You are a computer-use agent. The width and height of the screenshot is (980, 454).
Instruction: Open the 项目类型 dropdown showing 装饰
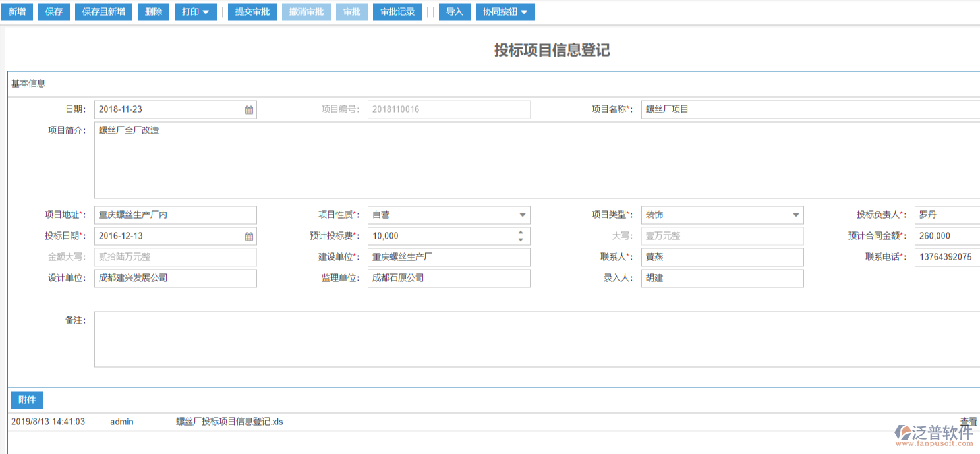pyautogui.click(x=797, y=215)
